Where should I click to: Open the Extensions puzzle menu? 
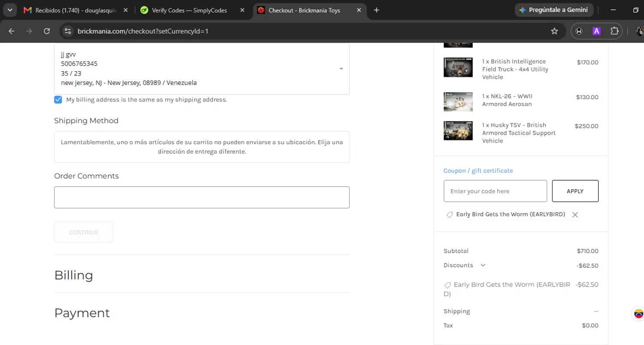click(614, 31)
